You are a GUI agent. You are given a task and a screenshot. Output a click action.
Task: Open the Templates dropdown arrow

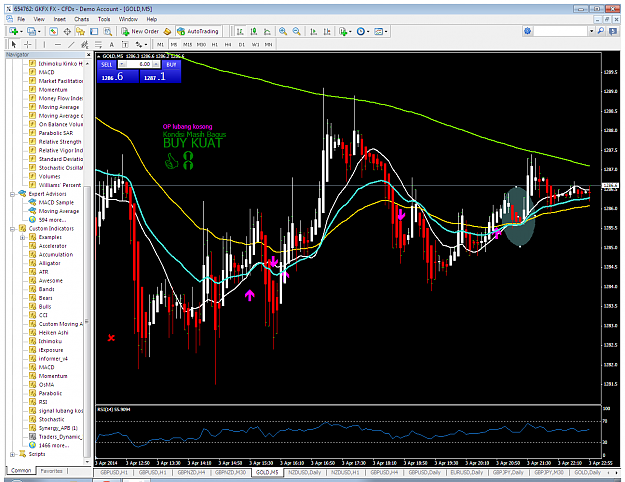click(x=386, y=31)
